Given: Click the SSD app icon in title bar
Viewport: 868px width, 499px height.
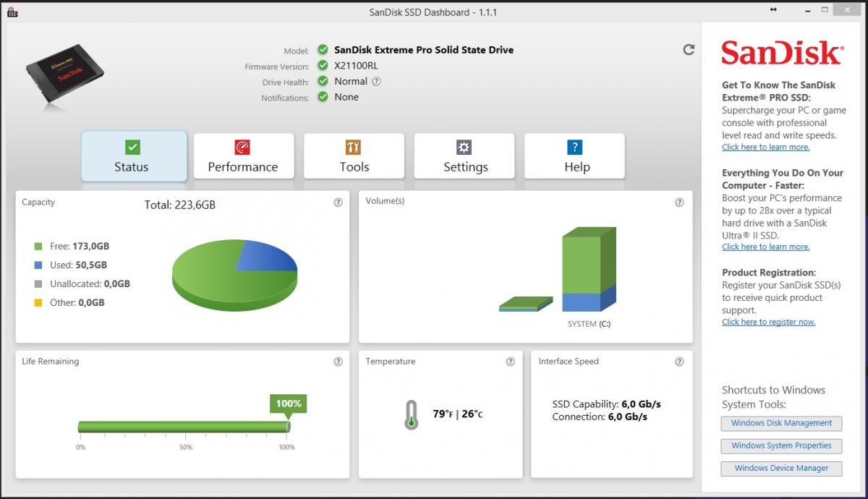Looking at the screenshot, I should tap(12, 12).
